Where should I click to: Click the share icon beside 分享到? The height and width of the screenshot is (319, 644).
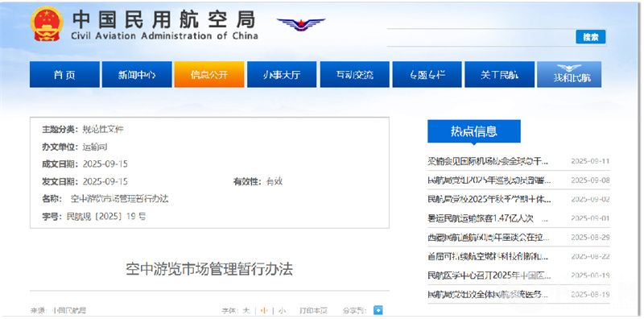pyautogui.click(x=378, y=310)
